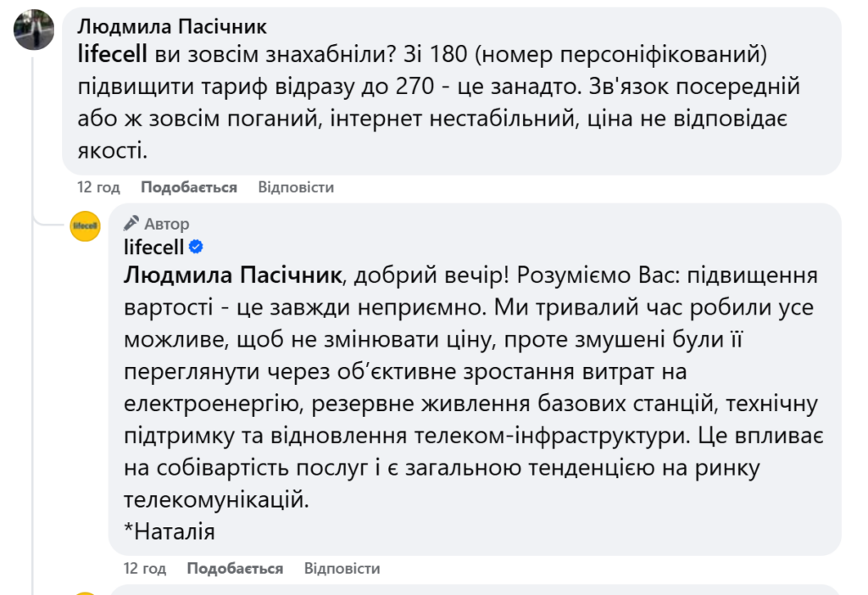Click the first comment's 12 год timestamp
The height and width of the screenshot is (595, 868).
coord(98,187)
